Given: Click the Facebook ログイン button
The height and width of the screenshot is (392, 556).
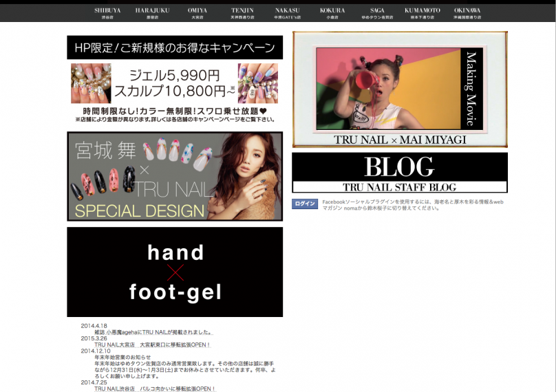Looking at the screenshot, I should pos(305,204).
